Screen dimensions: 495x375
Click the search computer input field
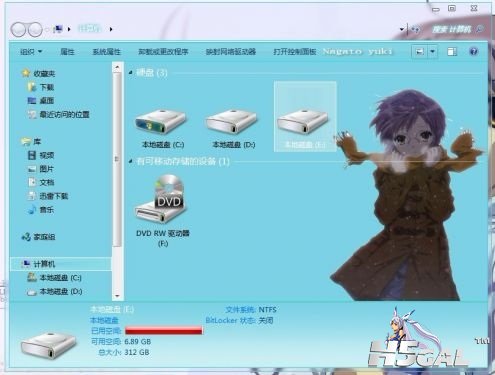[x=452, y=29]
